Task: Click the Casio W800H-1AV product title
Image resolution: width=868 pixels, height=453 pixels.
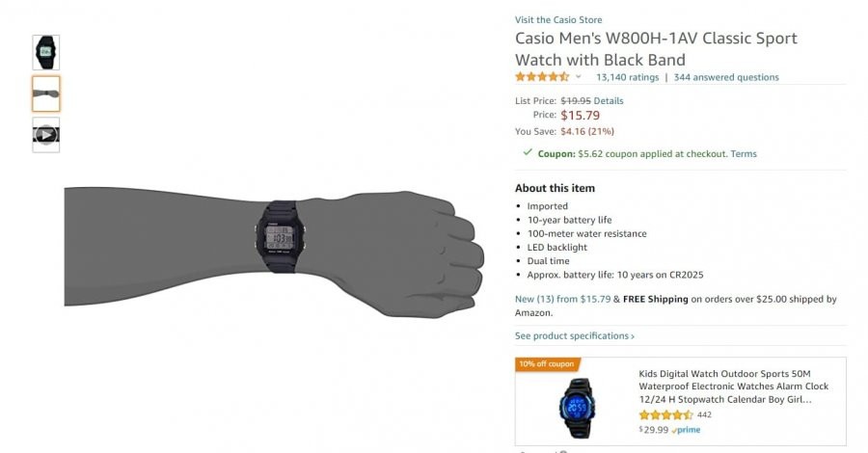Action: [656, 49]
